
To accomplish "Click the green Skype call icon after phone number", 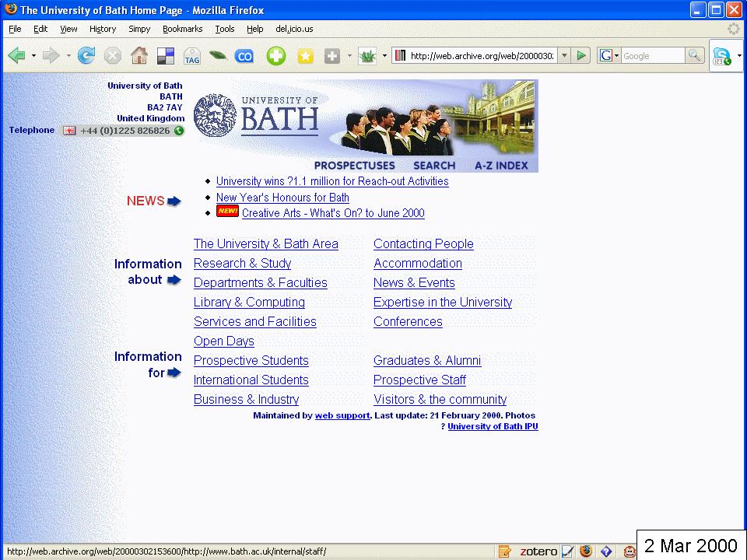I will click(179, 131).
